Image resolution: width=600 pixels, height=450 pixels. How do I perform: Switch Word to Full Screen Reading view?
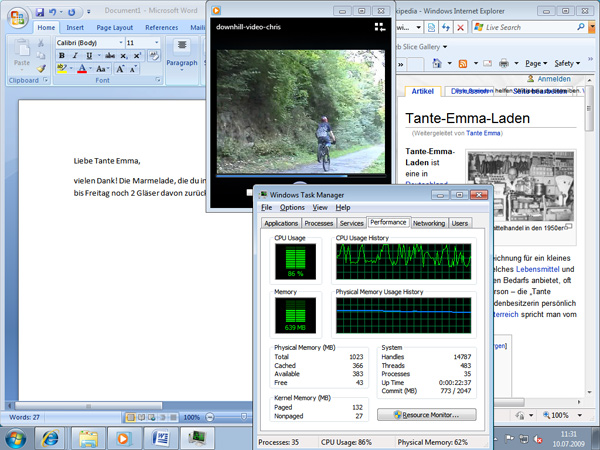point(141,417)
